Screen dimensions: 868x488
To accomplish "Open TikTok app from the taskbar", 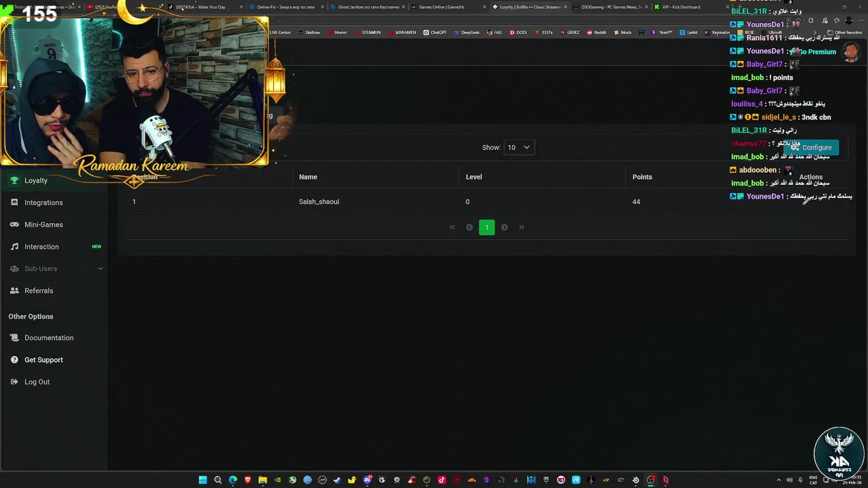I will coord(441,480).
